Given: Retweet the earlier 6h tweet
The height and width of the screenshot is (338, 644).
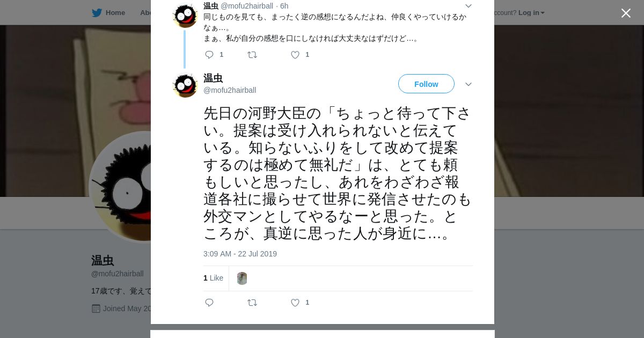Looking at the screenshot, I should [x=252, y=55].
